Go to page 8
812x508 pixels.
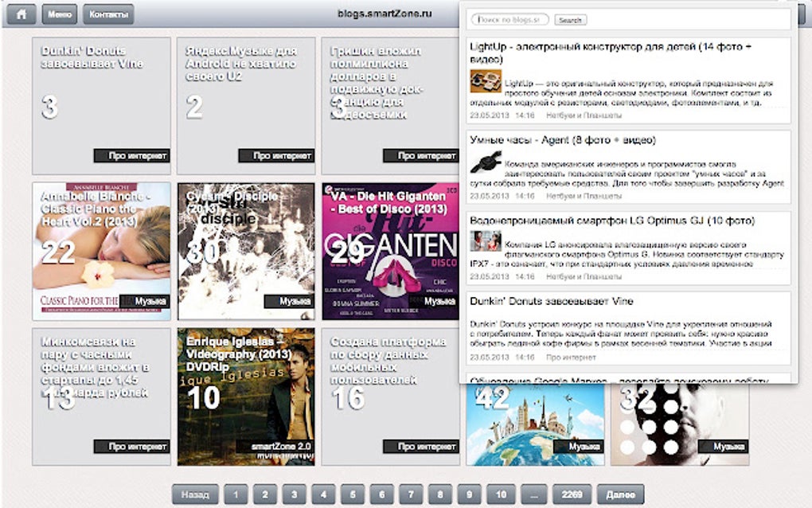click(x=440, y=494)
